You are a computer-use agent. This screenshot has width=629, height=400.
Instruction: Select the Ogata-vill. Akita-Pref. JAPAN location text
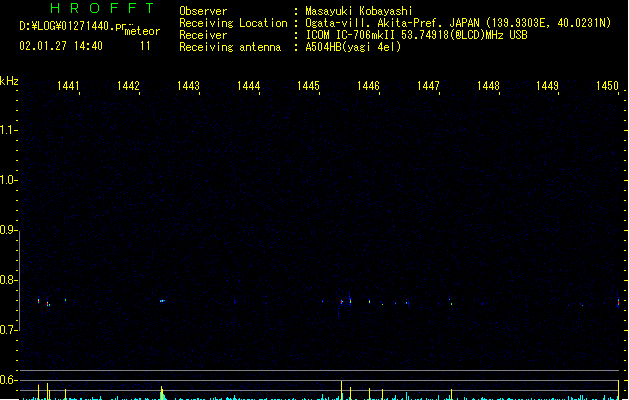458,23
